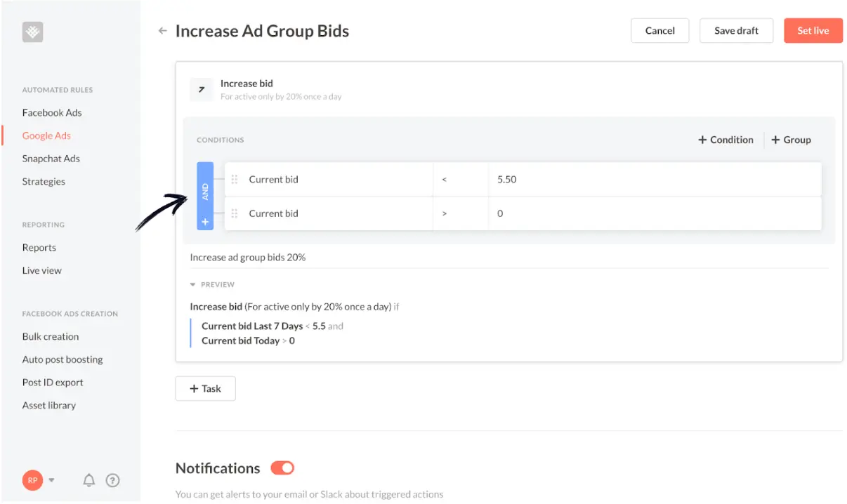Add a new Condition
Image resolution: width=847 pixels, height=504 pixels.
[725, 139]
